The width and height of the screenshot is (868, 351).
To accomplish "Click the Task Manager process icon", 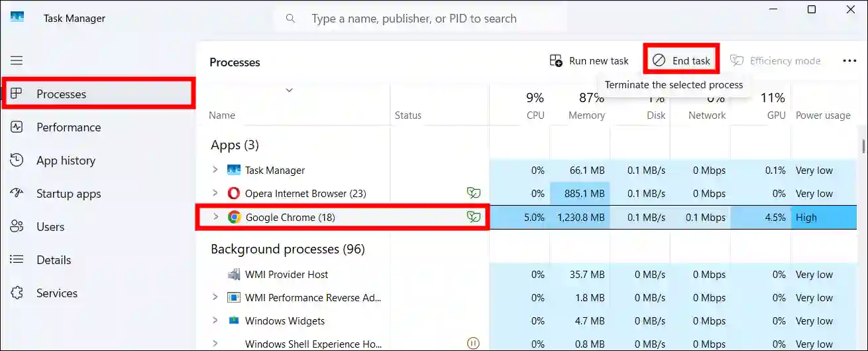I will [x=233, y=170].
